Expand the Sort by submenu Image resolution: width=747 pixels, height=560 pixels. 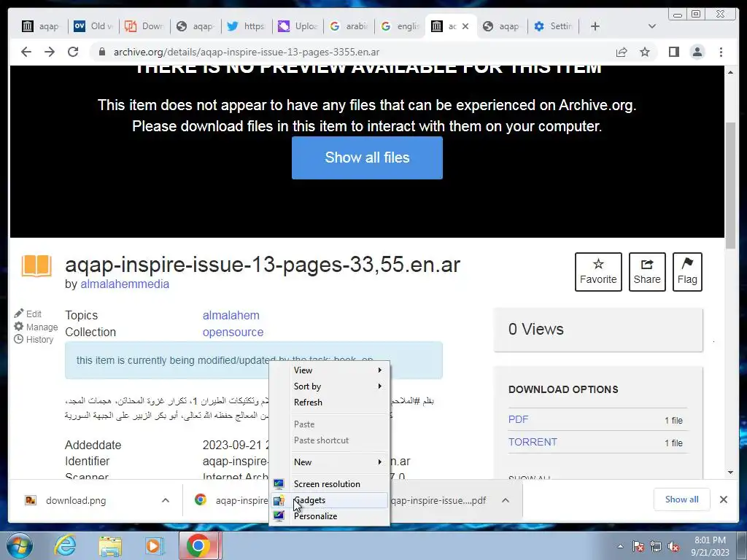(x=329, y=386)
